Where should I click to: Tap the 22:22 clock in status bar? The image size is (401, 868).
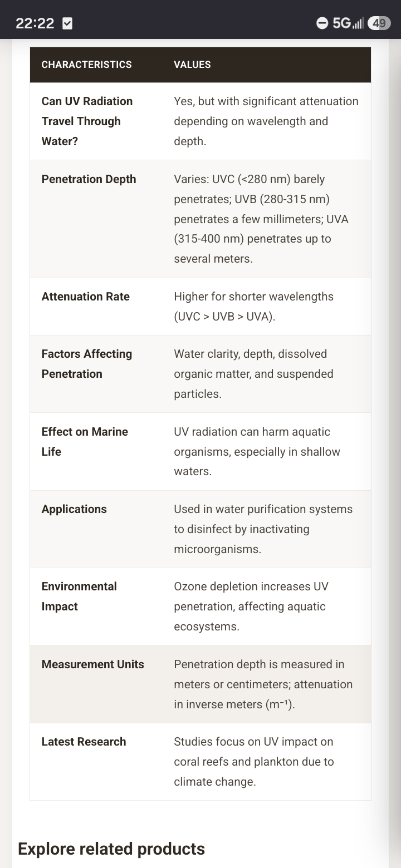(x=35, y=23)
